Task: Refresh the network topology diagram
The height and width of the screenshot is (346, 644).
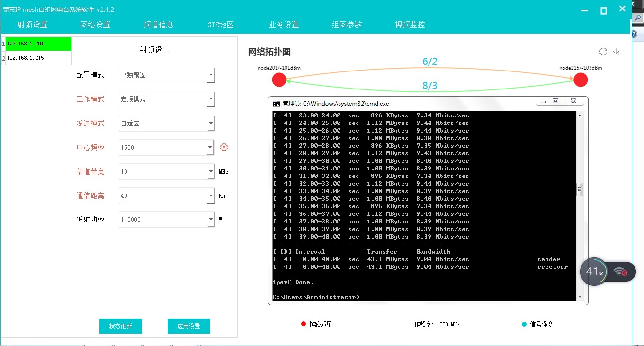Action: point(603,52)
